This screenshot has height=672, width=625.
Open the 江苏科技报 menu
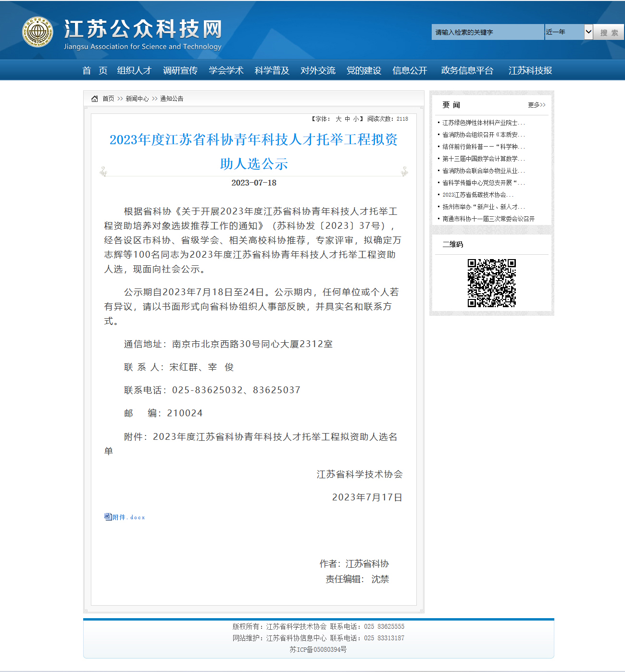point(530,71)
